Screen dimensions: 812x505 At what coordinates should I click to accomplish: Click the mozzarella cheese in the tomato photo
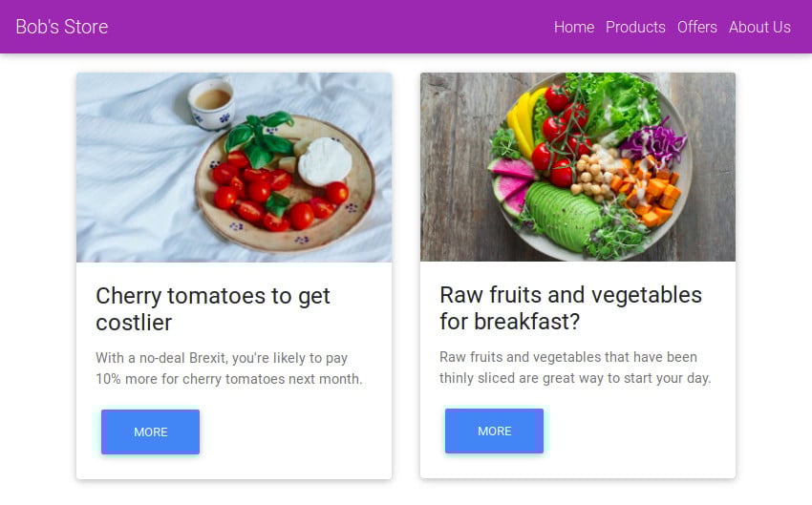coord(326,160)
